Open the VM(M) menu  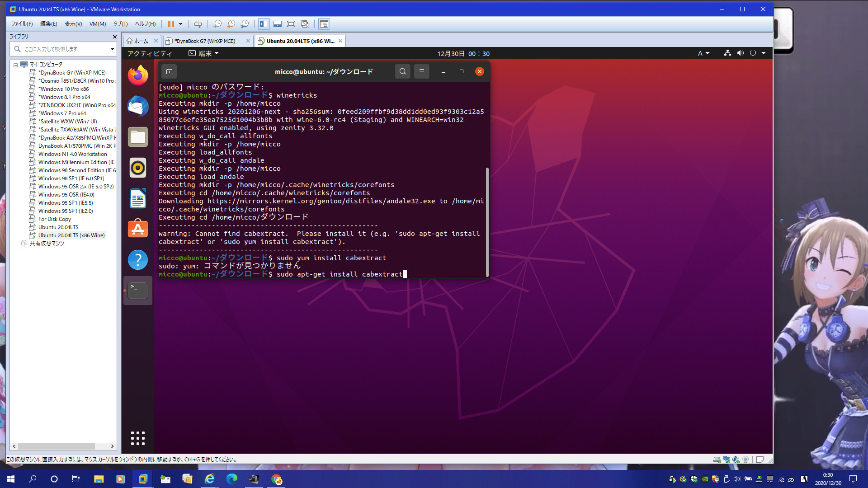pos(98,24)
